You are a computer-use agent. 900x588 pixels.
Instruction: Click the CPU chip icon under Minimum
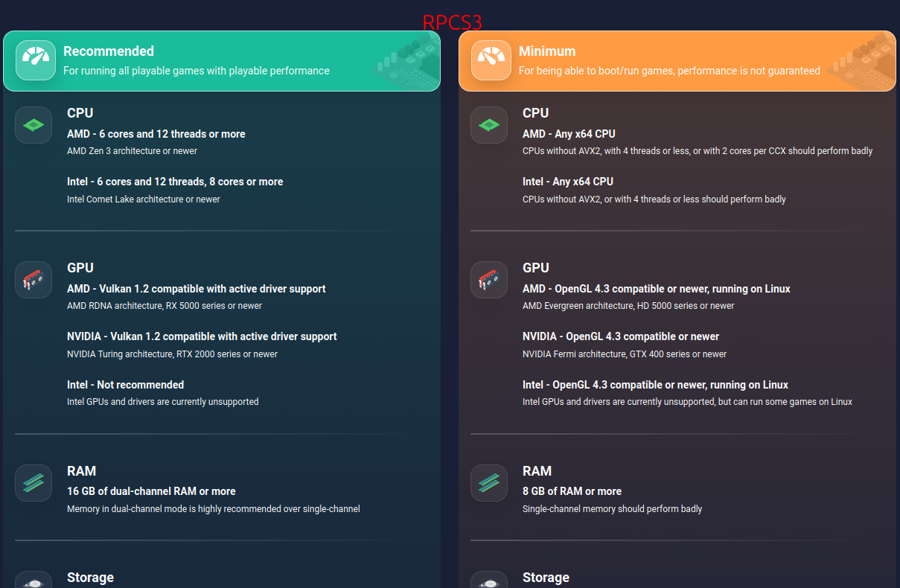[x=489, y=125]
